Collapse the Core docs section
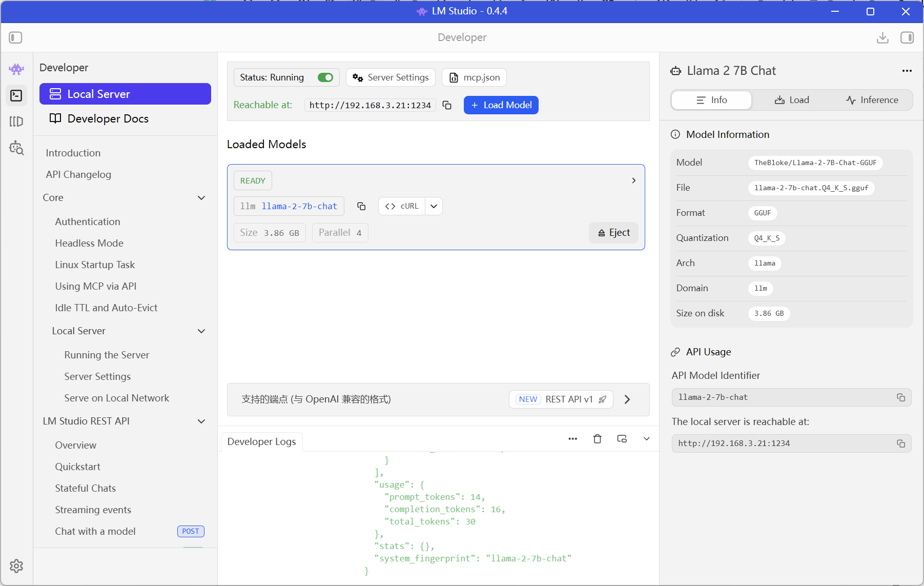924x586 pixels. point(201,198)
